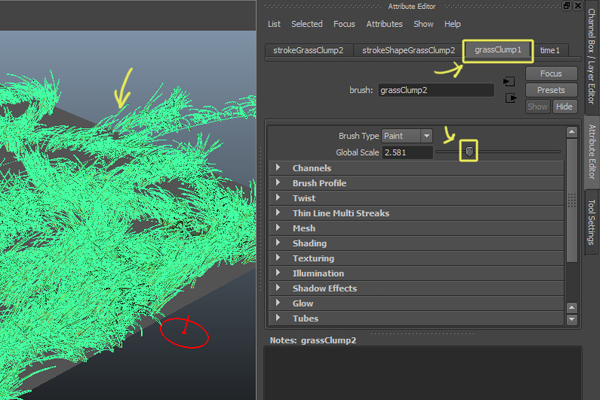Click the scroll down arrow at bottom of attribute list

point(572,319)
